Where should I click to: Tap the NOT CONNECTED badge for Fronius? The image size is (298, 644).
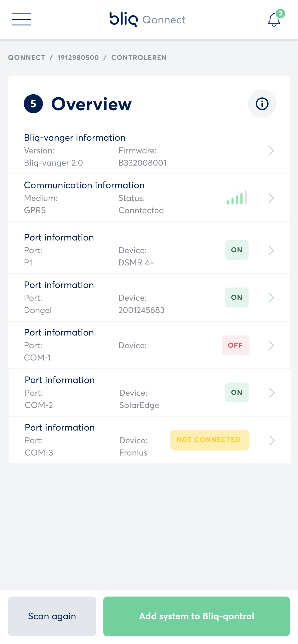pos(210,440)
